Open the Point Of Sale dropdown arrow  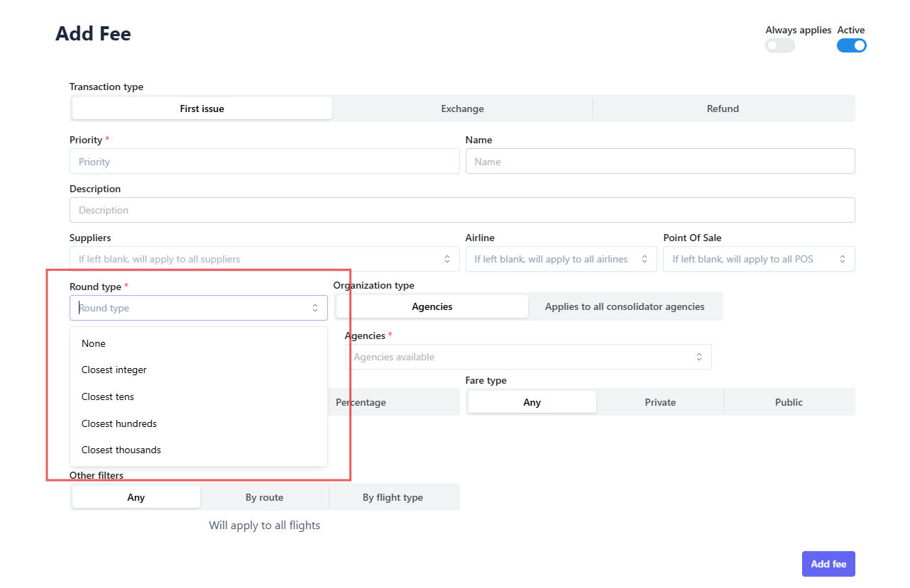843,259
